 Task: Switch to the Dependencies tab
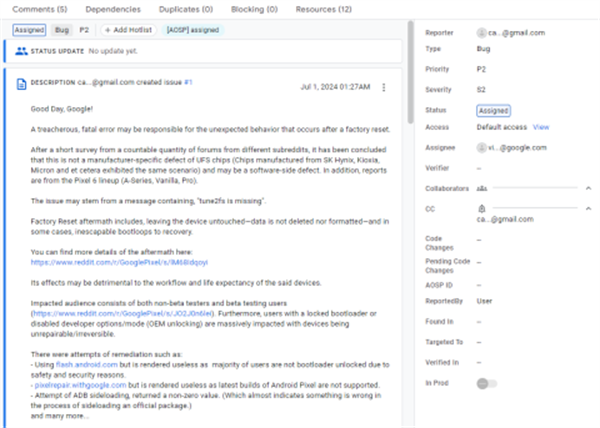tap(113, 9)
